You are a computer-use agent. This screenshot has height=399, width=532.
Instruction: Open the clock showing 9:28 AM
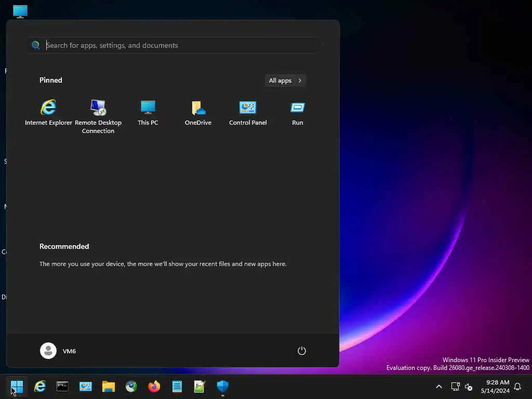tap(495, 387)
